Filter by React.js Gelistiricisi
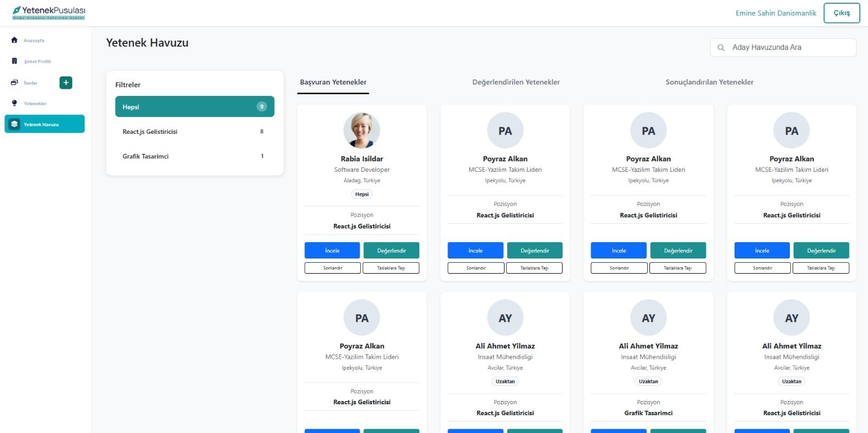 (x=194, y=132)
